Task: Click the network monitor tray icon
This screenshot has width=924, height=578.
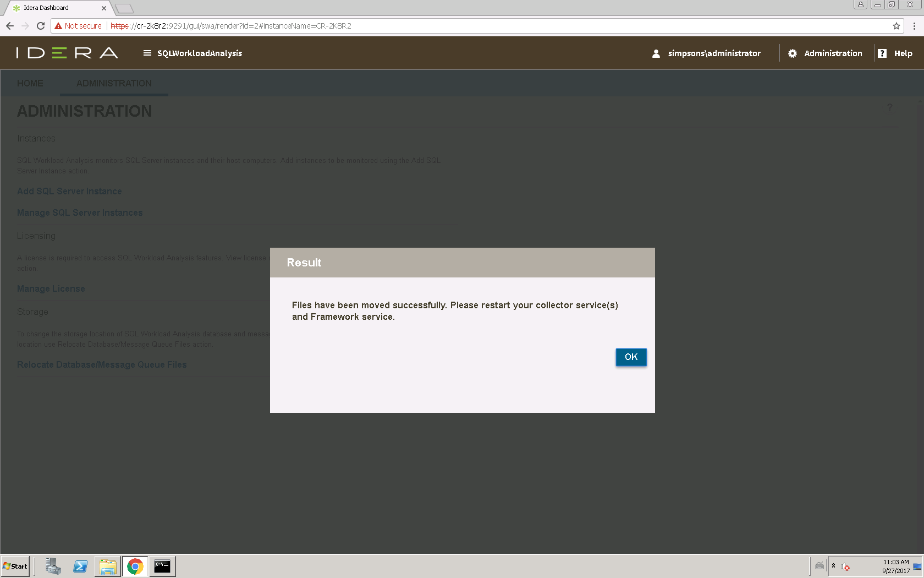Action: (x=917, y=566)
